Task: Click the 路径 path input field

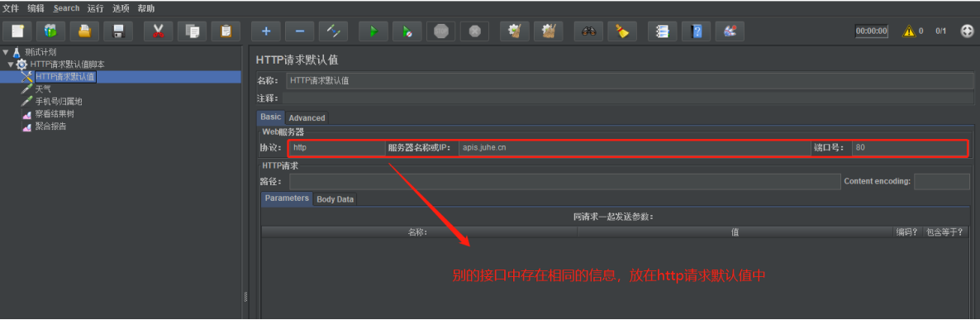Action: (x=565, y=181)
